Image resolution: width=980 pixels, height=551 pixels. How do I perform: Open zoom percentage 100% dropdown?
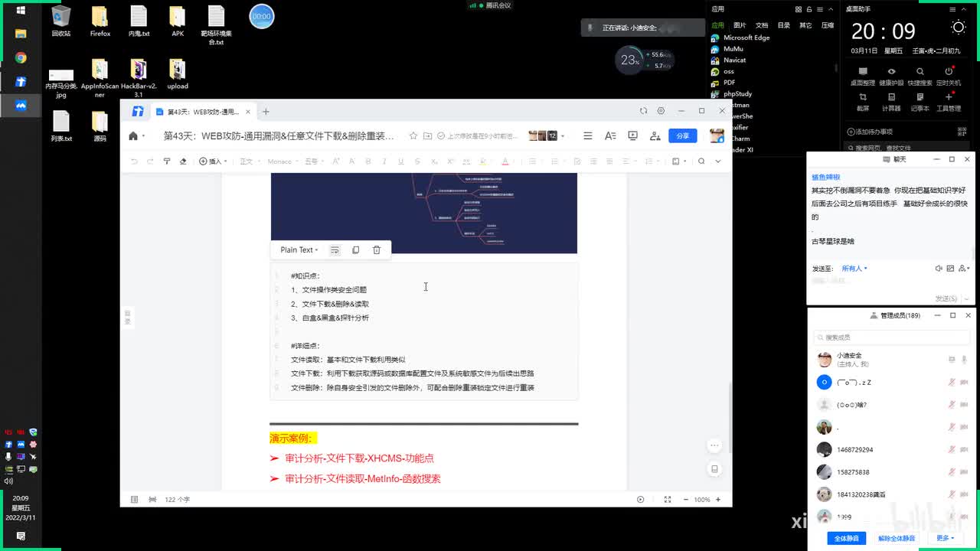tap(701, 500)
